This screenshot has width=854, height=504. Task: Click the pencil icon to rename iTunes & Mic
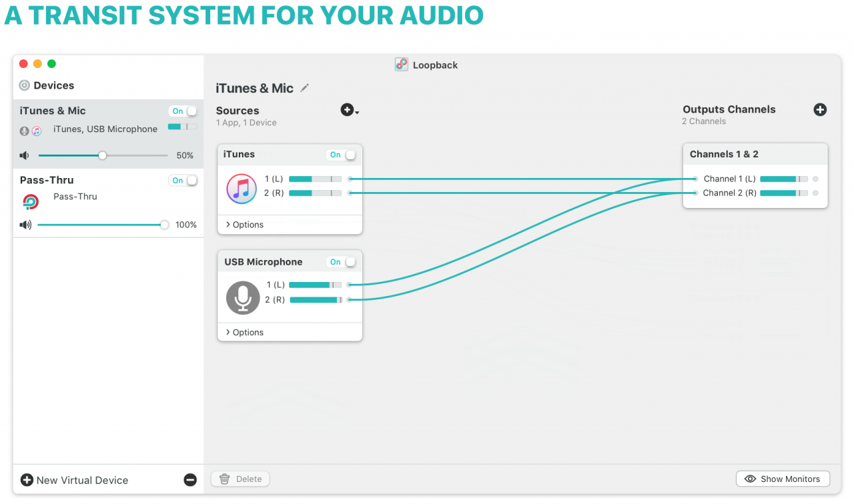tap(305, 88)
